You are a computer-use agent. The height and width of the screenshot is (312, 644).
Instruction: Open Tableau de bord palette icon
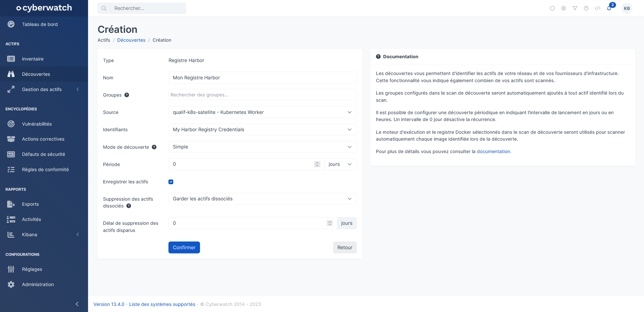(11, 24)
